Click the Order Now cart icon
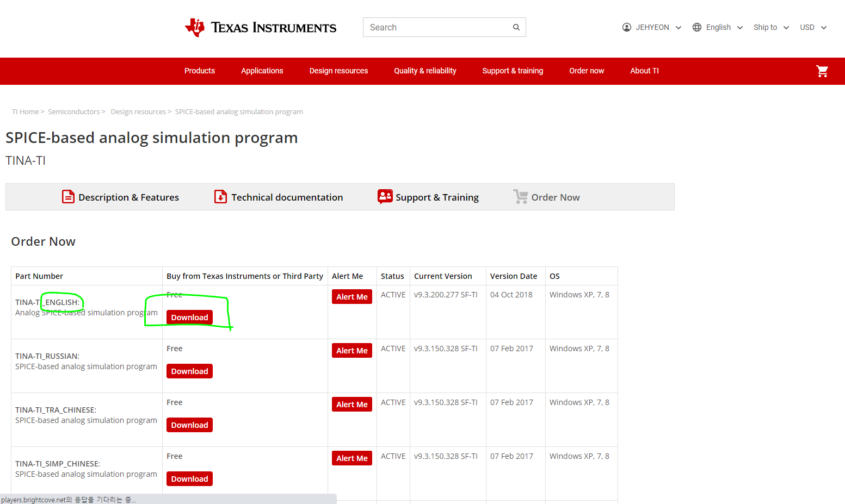This screenshot has width=845, height=504. pyautogui.click(x=521, y=196)
